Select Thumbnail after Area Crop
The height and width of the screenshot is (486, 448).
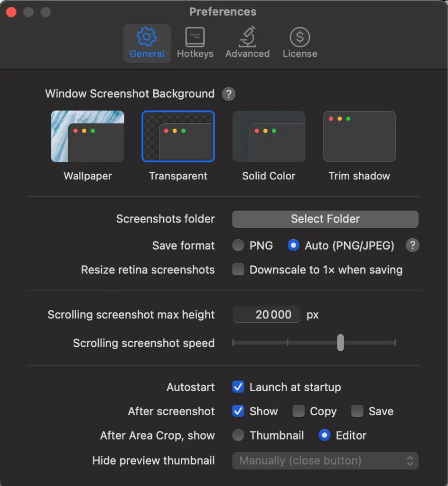(x=238, y=435)
